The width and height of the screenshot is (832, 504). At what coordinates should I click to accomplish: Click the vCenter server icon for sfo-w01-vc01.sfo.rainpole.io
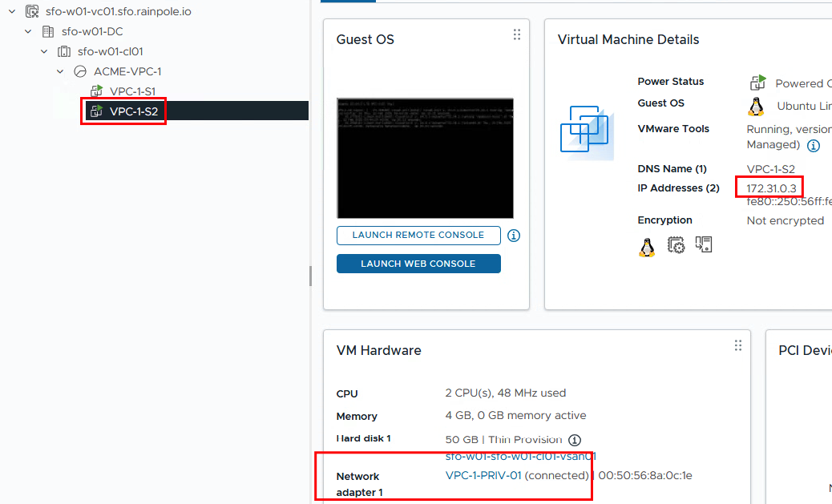[32, 12]
